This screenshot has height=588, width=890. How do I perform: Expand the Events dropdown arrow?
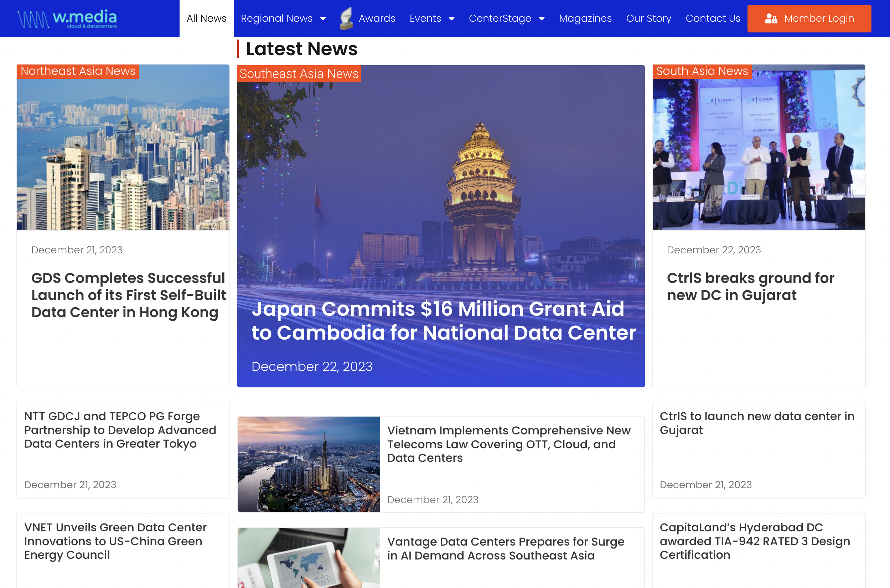click(452, 19)
